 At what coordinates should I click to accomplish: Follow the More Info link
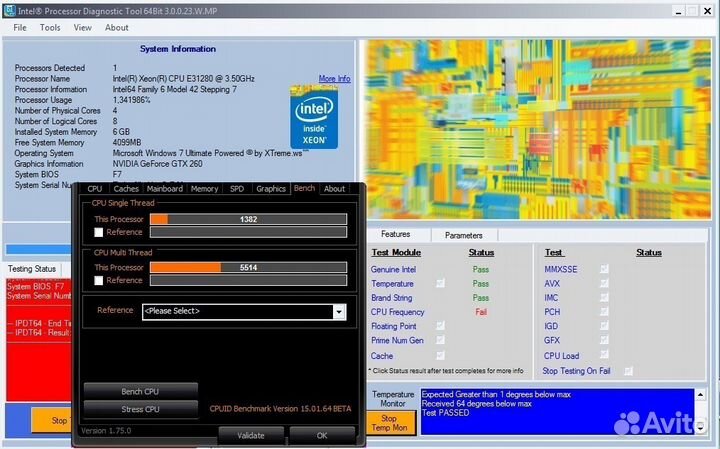tap(334, 79)
